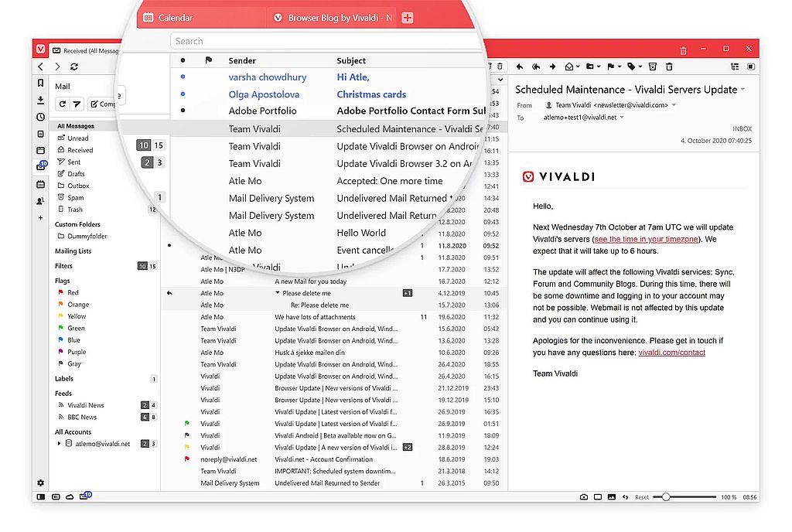Open the Bookmarks panel icon
The image size is (792, 532).
pos(40,83)
